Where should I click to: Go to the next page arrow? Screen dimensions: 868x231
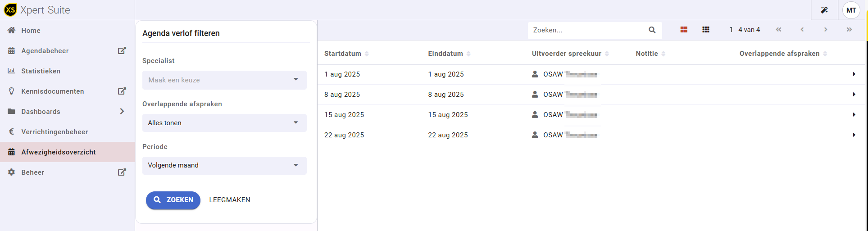point(826,30)
